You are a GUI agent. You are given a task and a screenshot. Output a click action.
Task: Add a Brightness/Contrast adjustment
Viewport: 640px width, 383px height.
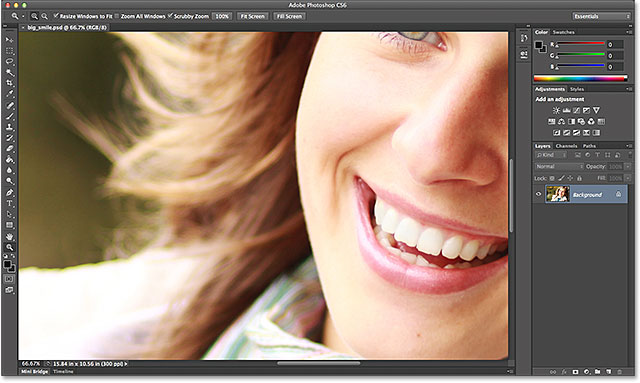pyautogui.click(x=556, y=110)
